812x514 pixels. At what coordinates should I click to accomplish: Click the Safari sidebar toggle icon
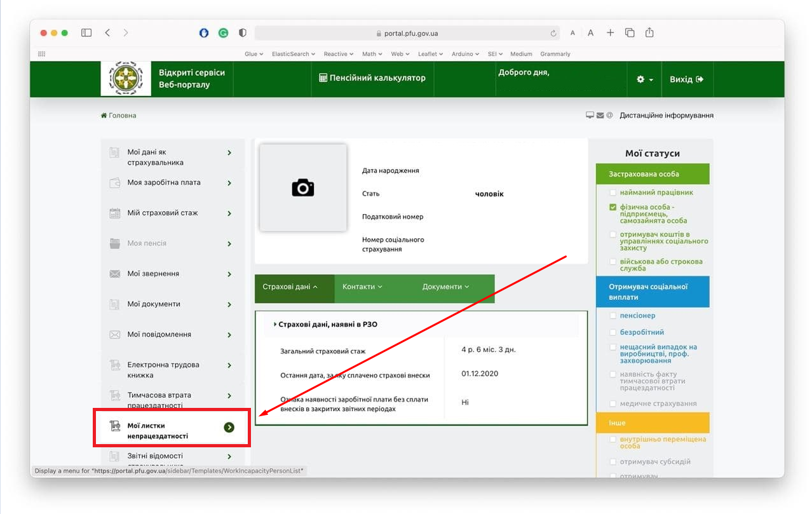click(x=86, y=33)
